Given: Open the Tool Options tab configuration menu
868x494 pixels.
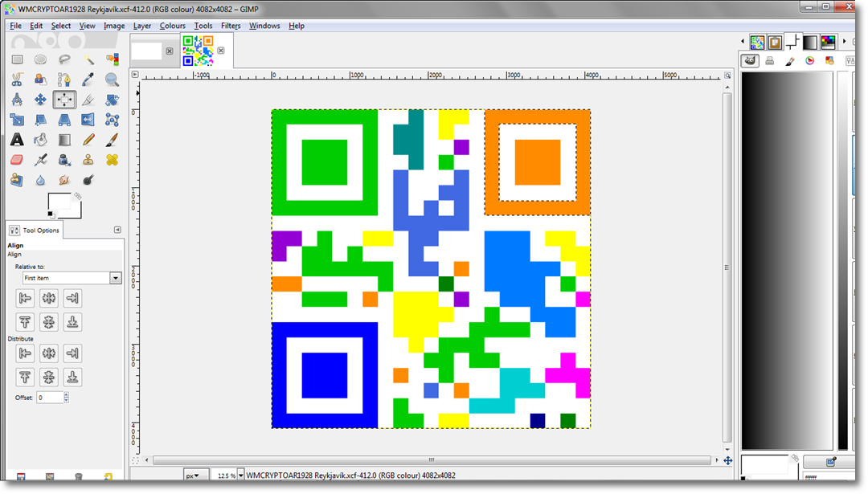Looking at the screenshot, I should [117, 230].
